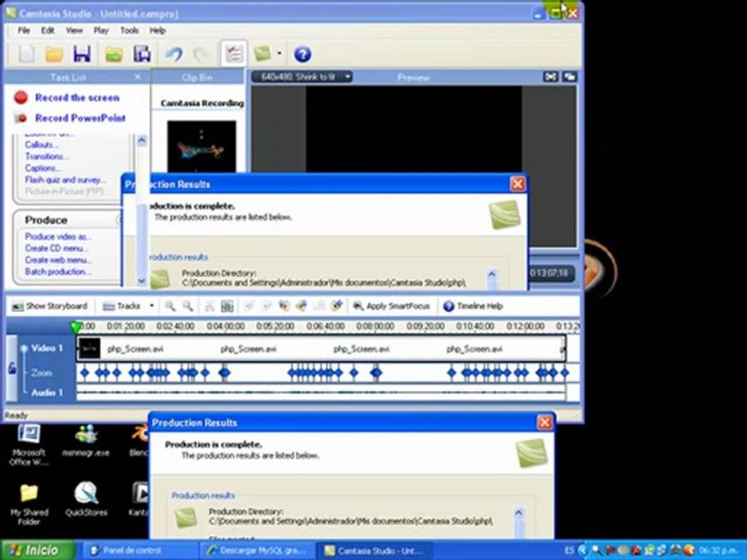Open the Tools menu
The width and height of the screenshot is (747, 560).
129,30
